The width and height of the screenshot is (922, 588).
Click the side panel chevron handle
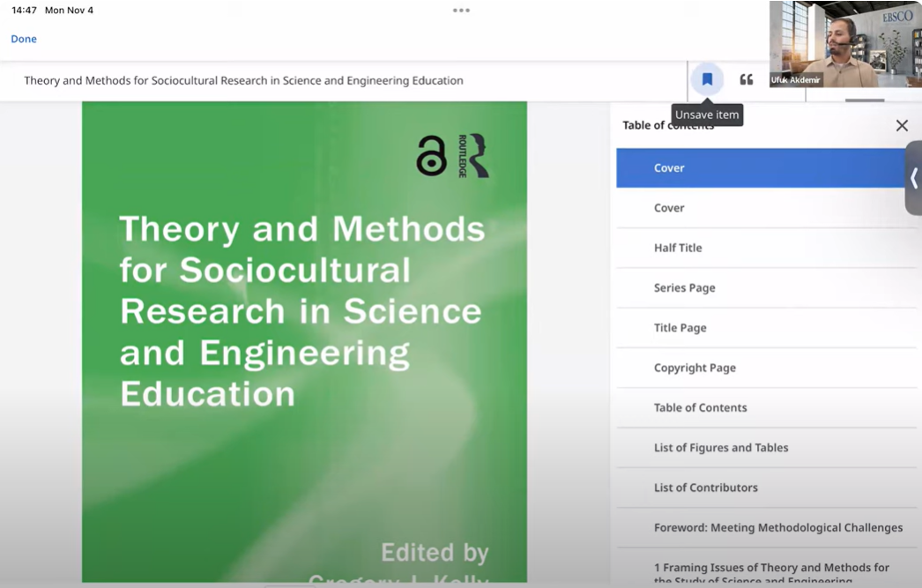click(913, 178)
